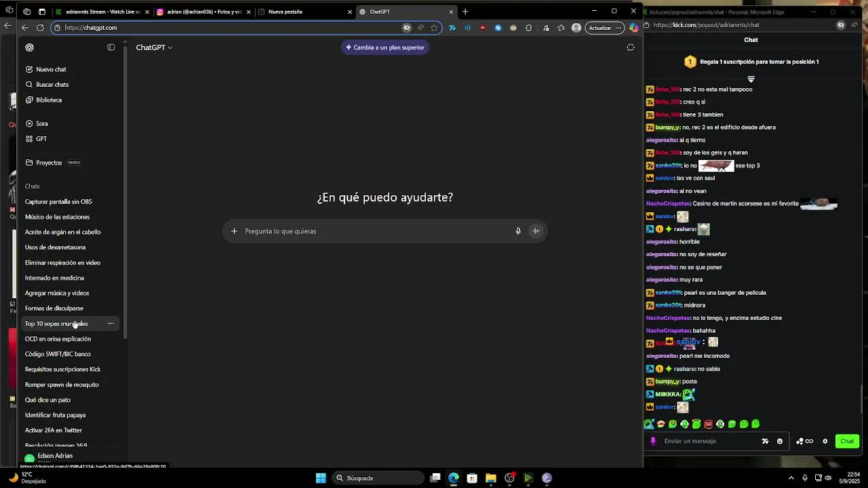Click the green Chat send button
The image size is (868, 488).
(x=848, y=441)
